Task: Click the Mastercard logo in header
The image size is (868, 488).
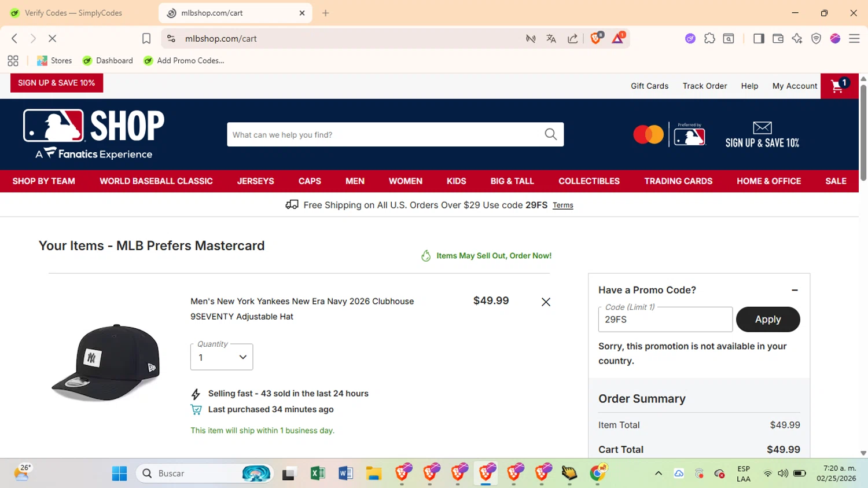Action: coord(648,134)
